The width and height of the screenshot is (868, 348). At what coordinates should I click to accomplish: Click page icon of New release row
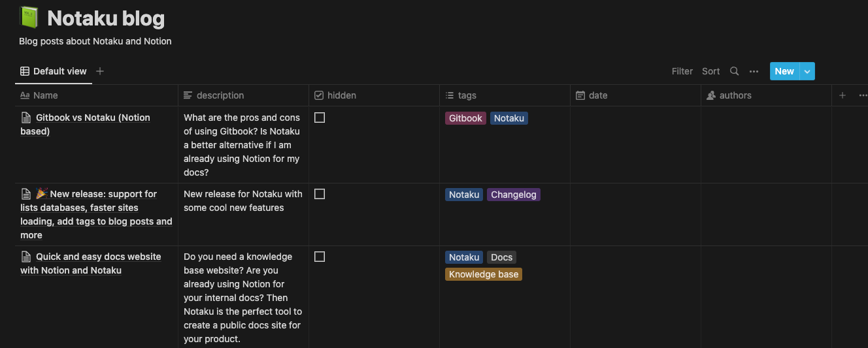pyautogui.click(x=26, y=194)
